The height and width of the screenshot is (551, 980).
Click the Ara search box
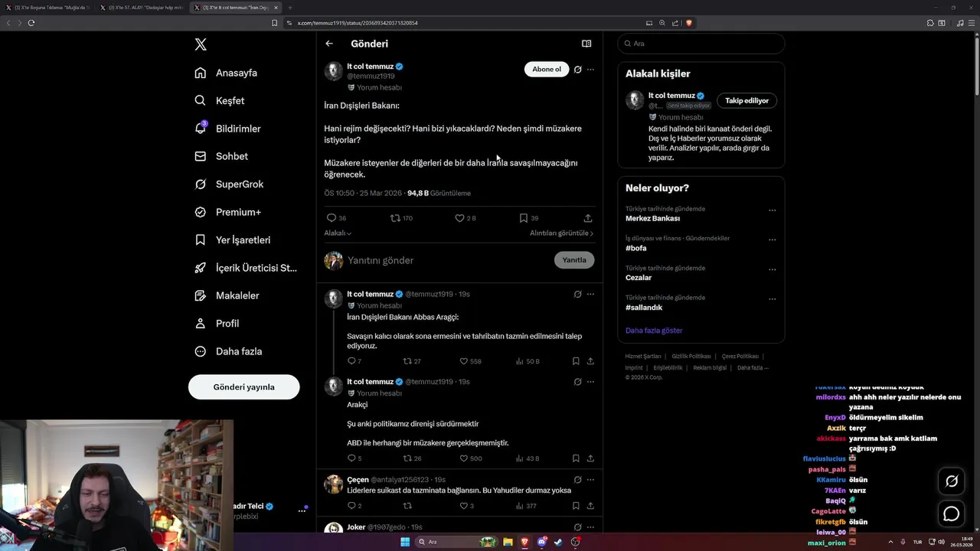coord(701,44)
